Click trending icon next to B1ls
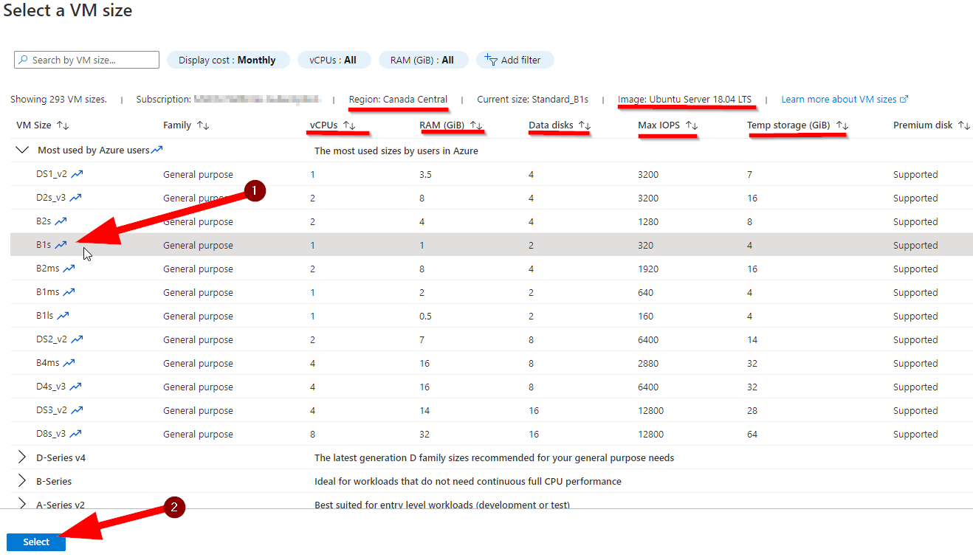973x560 pixels. [63, 316]
